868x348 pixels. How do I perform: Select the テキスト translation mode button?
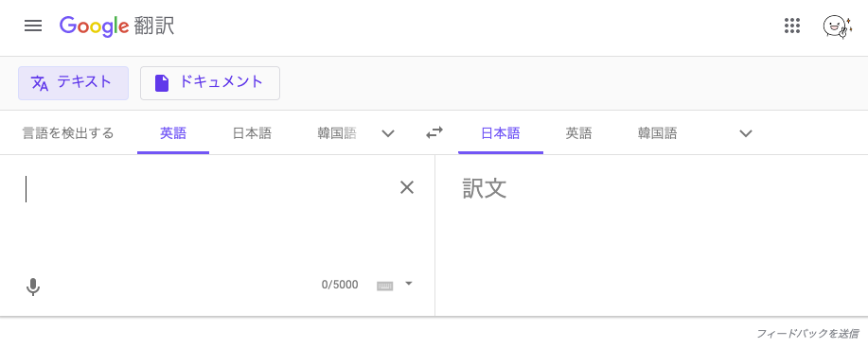(73, 83)
